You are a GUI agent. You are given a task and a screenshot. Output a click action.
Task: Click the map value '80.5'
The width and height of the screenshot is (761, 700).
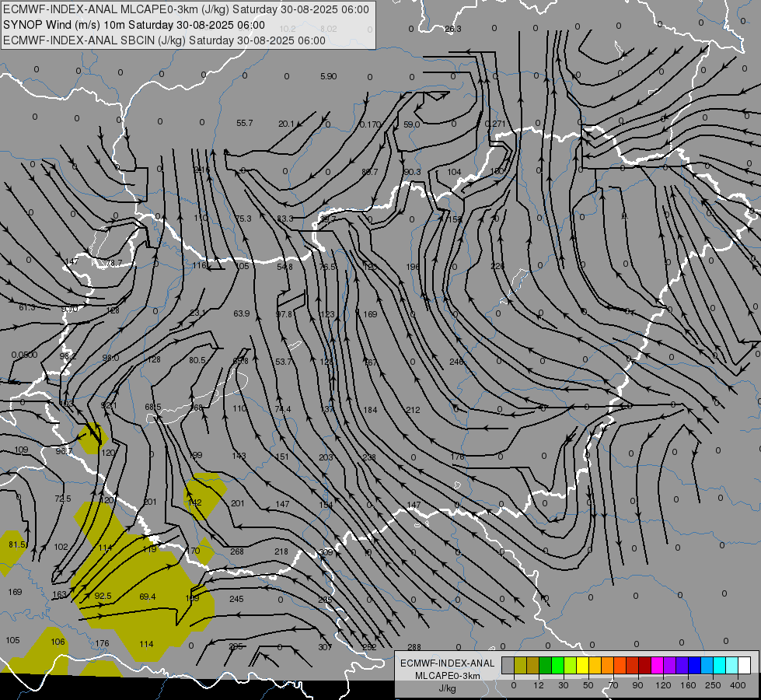coord(197,360)
